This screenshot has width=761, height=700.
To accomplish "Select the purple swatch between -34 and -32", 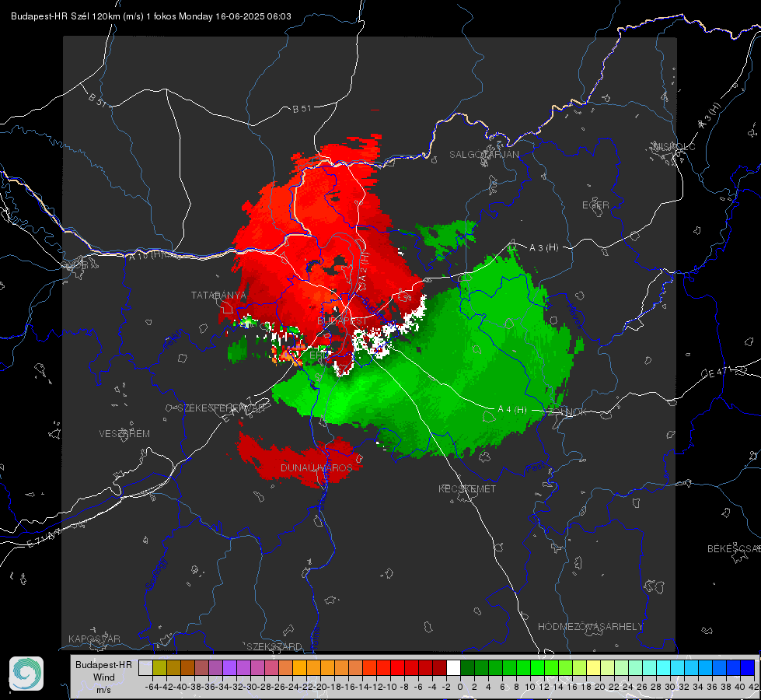I will coord(229,667).
